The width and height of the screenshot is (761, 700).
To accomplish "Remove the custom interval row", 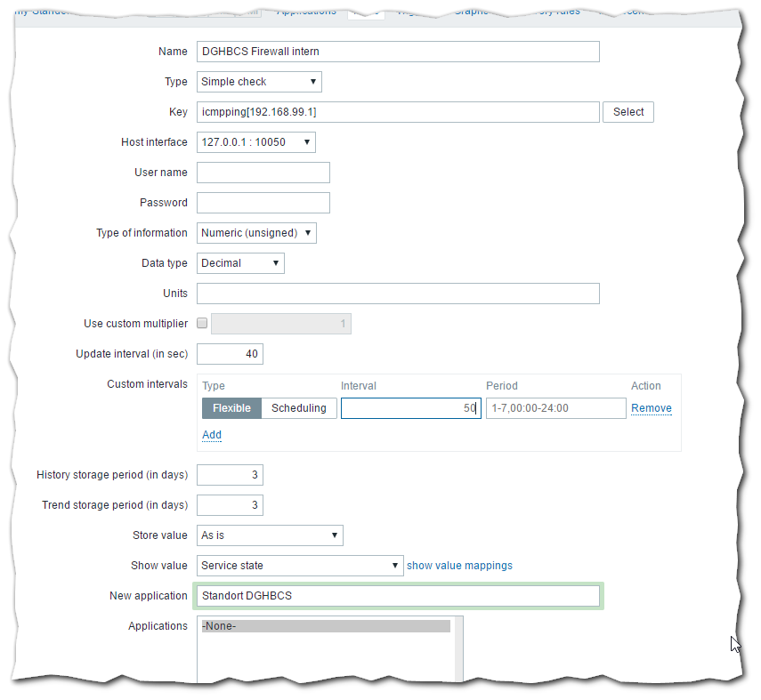I will pyautogui.click(x=652, y=408).
